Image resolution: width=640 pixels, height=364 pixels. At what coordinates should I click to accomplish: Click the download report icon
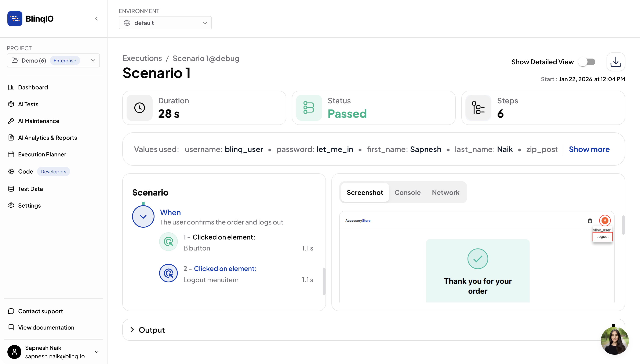(615, 62)
